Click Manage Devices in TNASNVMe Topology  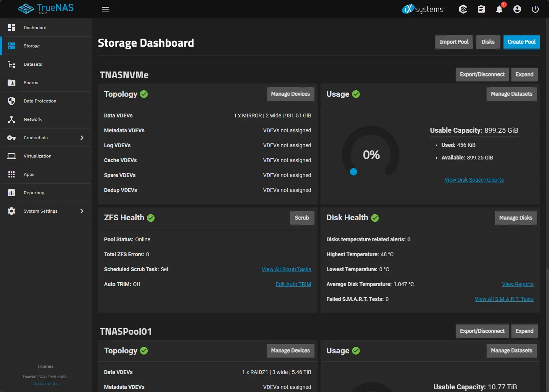[x=290, y=94]
